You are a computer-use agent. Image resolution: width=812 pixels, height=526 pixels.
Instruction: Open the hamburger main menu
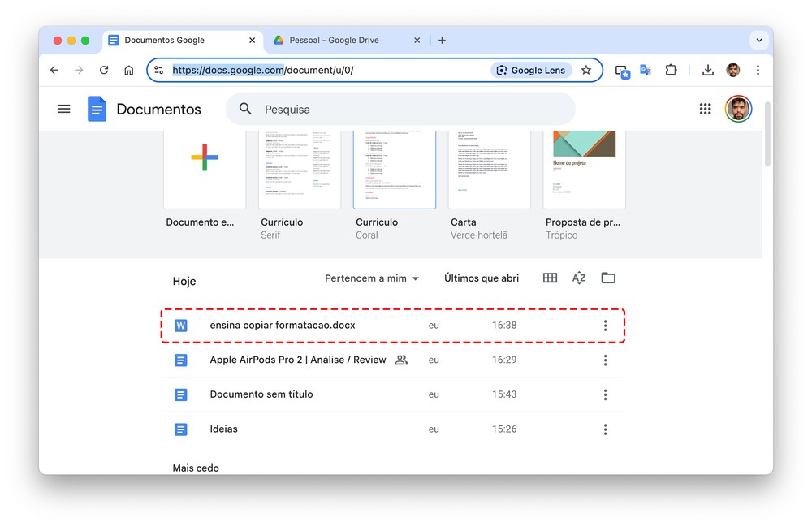[63, 109]
